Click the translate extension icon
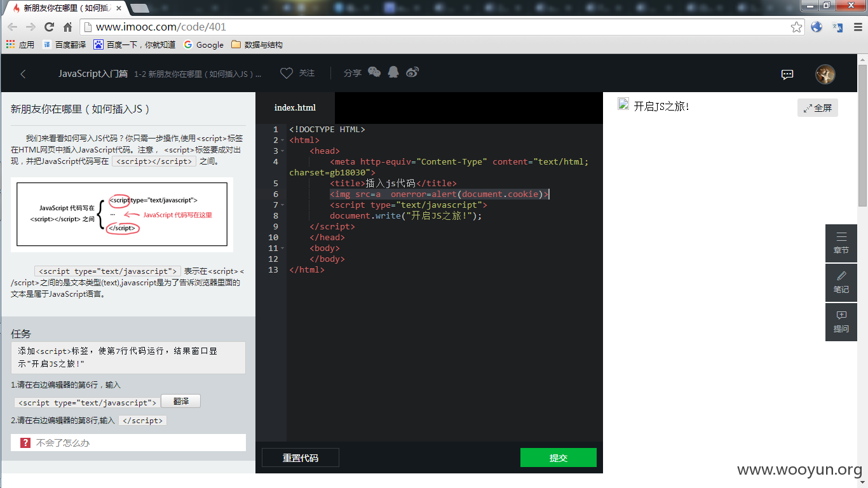The image size is (868, 488). click(x=837, y=27)
